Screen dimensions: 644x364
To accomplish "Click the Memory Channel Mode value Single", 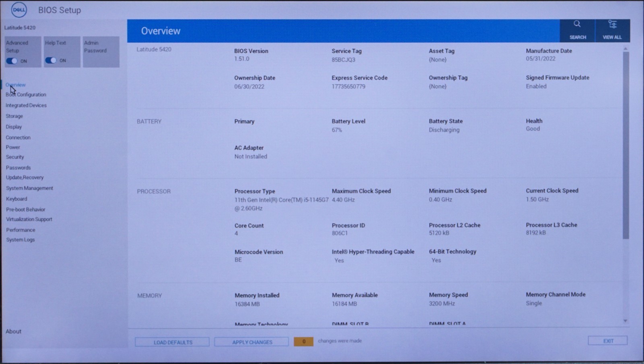I will tap(534, 303).
